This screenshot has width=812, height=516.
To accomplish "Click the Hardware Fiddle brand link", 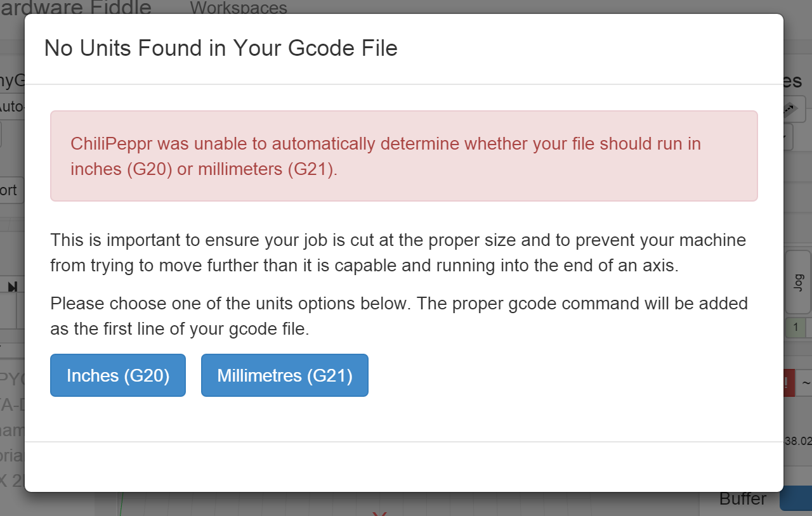I will tap(76, 8).
